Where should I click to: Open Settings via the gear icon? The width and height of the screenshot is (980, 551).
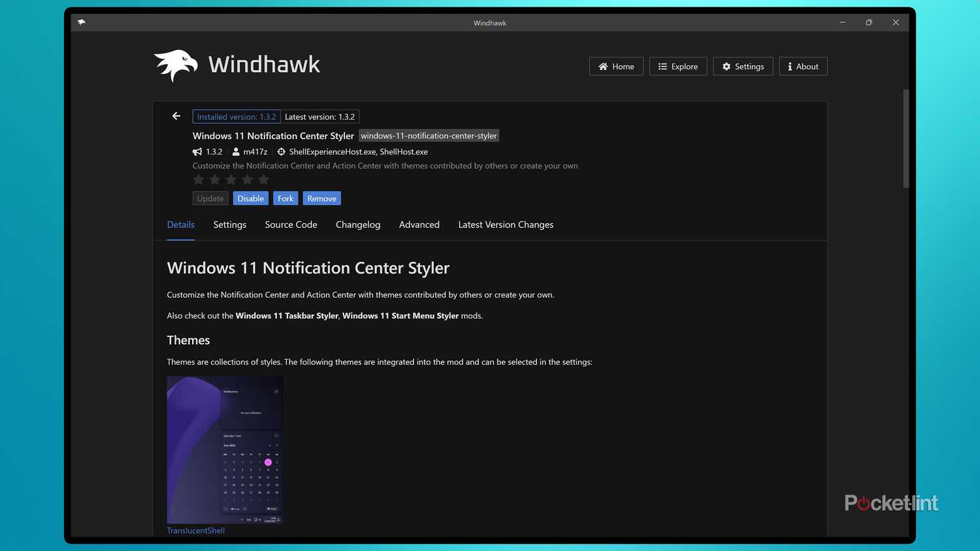(x=727, y=66)
